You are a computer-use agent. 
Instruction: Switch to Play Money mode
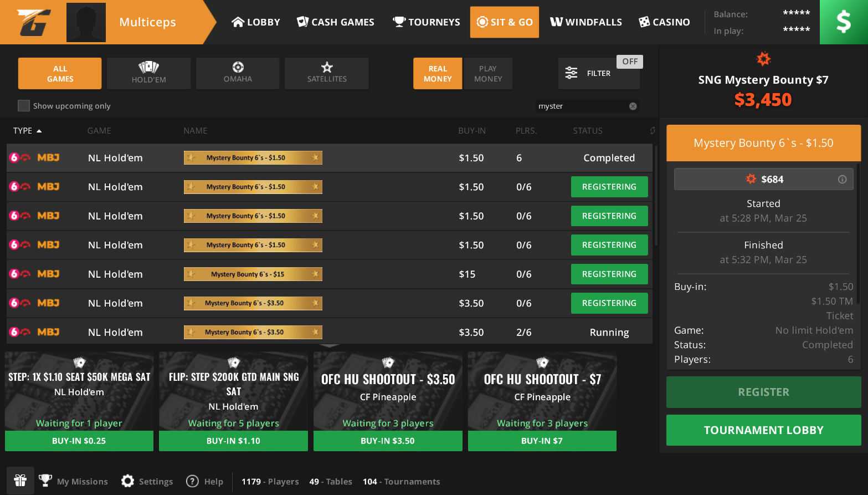pos(487,74)
